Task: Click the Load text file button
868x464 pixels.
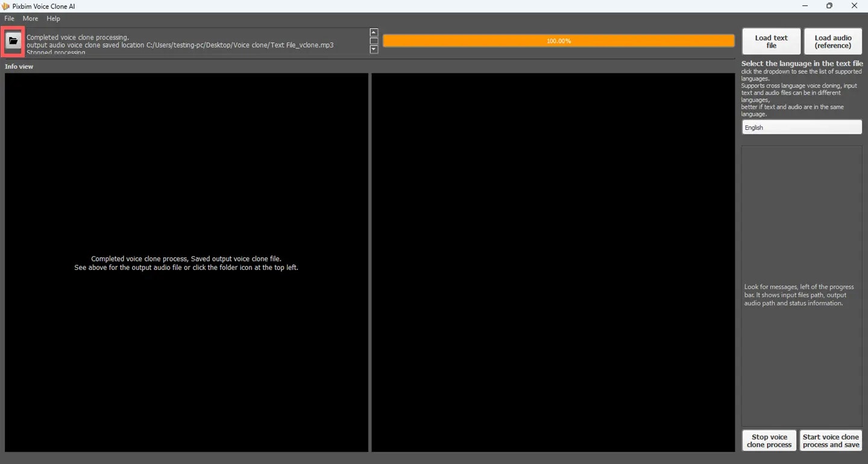Action: (771, 42)
